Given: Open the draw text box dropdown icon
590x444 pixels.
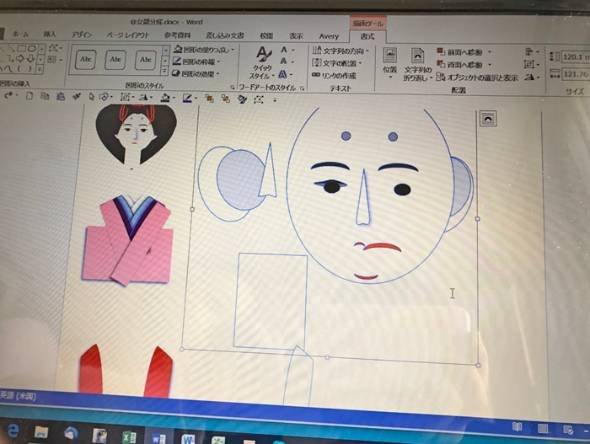Looking at the screenshot, I should [x=55, y=59].
